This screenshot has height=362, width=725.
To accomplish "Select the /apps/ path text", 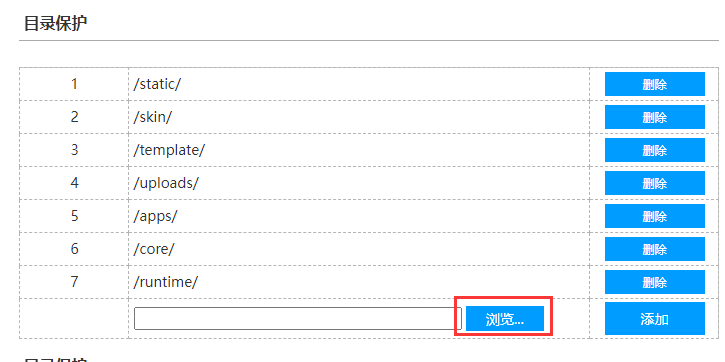I will tap(155, 216).
